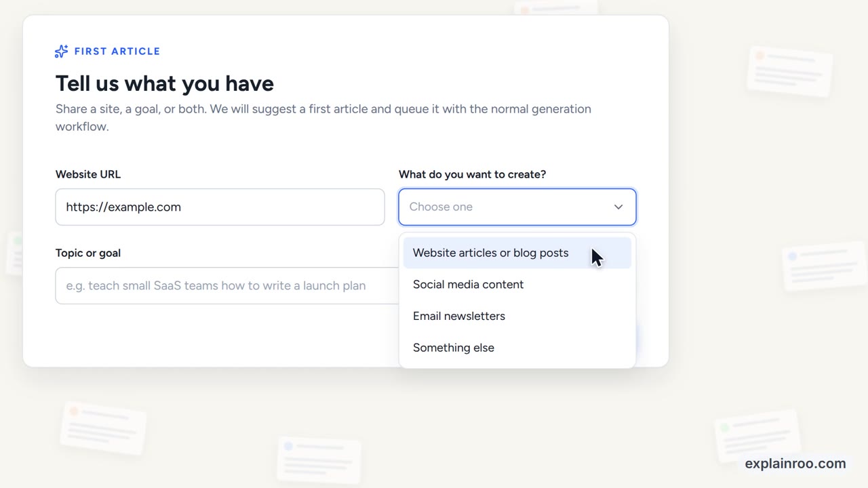Click the FIRST ARTICLE label text
This screenshot has height=488, width=868.
(x=117, y=52)
